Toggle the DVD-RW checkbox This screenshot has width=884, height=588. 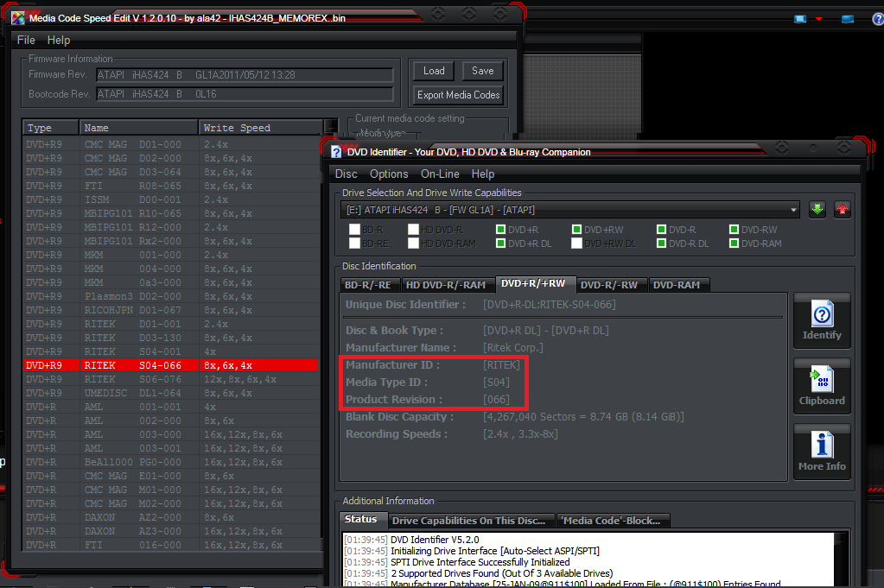click(x=734, y=229)
